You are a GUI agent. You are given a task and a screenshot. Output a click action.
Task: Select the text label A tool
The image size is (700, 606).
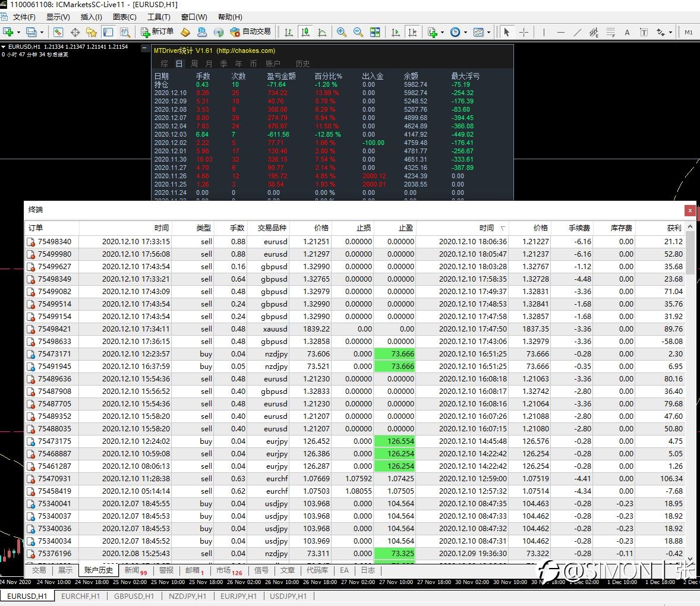click(627, 32)
